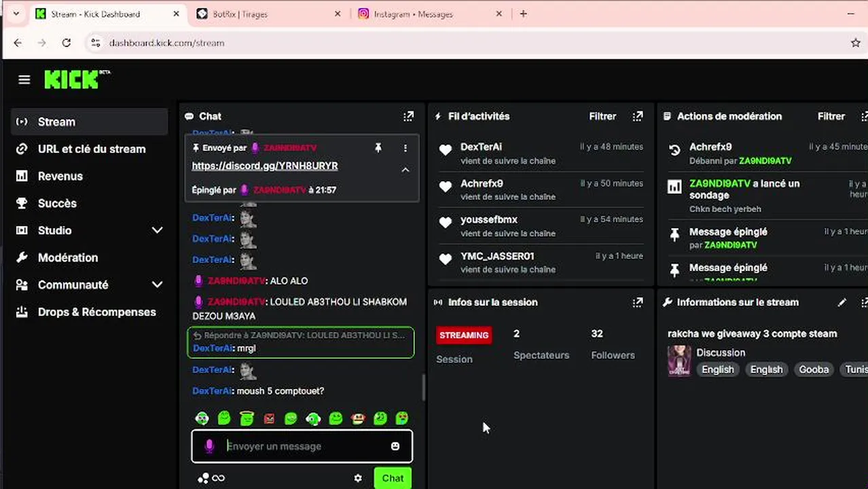Send message with the green Chat button
The width and height of the screenshot is (868, 489).
click(x=393, y=478)
